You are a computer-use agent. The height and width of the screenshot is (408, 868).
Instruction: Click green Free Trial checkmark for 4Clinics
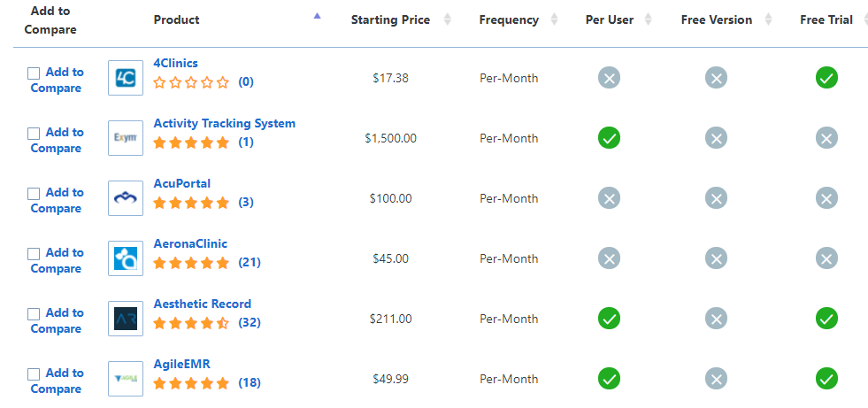[x=826, y=78]
